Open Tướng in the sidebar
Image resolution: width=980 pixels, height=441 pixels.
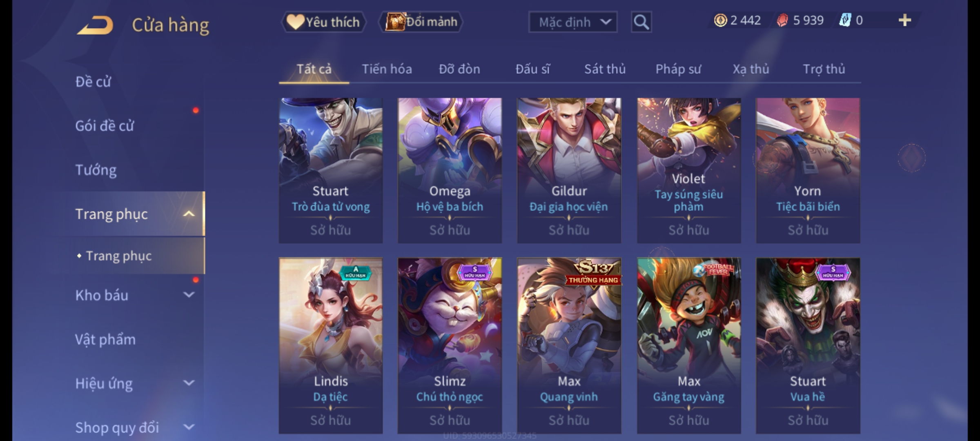[96, 170]
